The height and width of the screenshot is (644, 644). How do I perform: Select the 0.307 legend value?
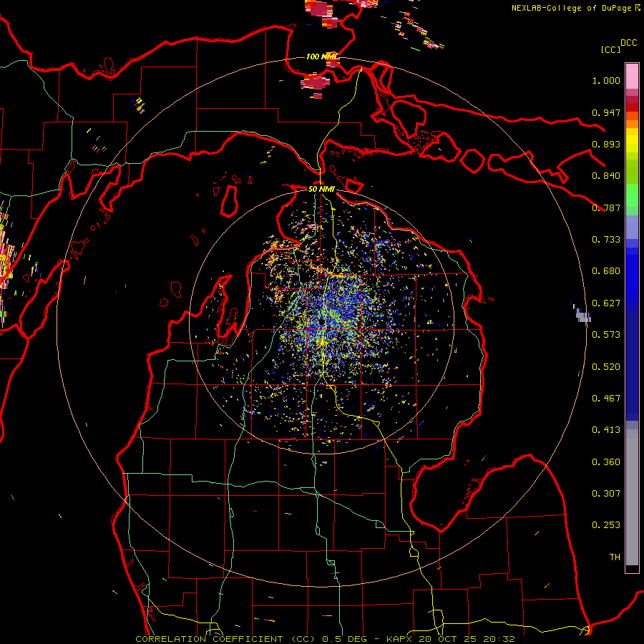[606, 494]
